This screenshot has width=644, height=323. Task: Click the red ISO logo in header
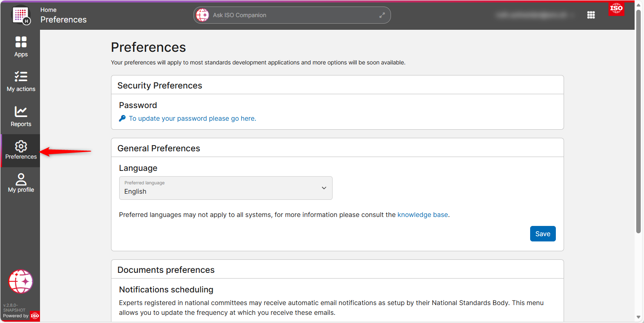click(x=616, y=8)
